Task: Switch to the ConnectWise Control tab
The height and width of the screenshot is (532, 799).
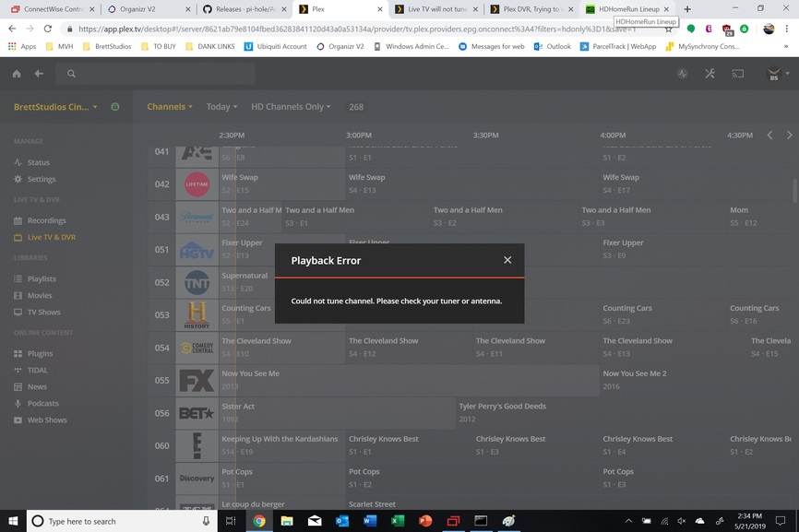Action: [51, 9]
